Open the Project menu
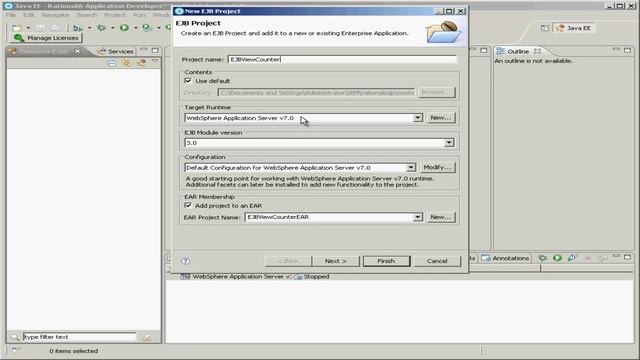This screenshot has width=640, height=360. click(115, 15)
